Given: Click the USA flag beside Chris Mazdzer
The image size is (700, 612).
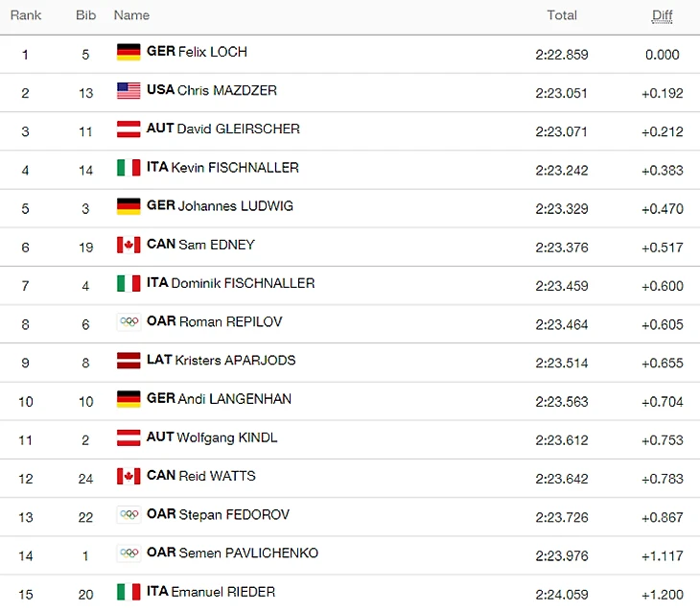Looking at the screenshot, I should coord(128,90).
